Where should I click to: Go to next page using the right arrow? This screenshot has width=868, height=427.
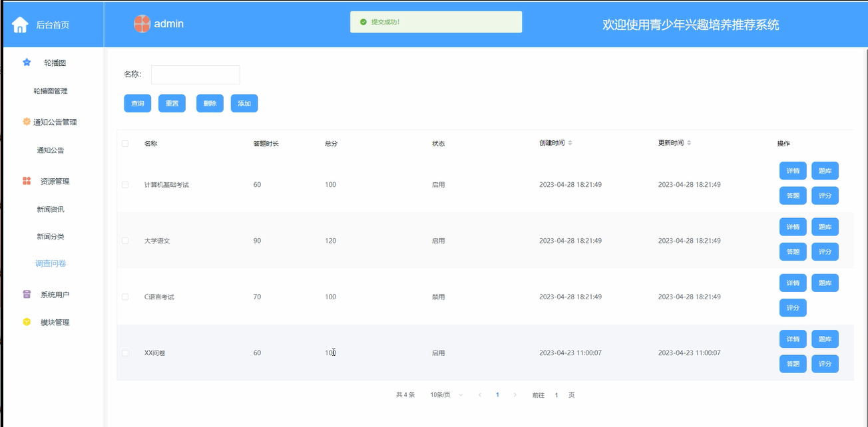pos(515,395)
